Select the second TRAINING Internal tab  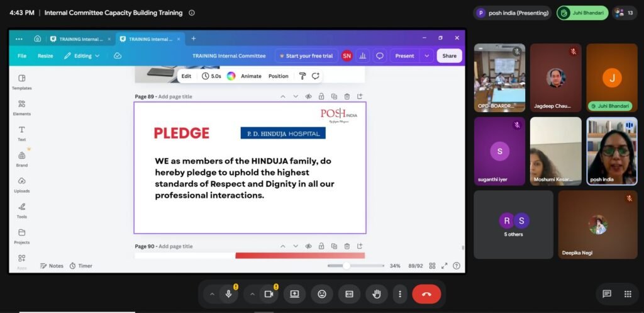click(150, 39)
